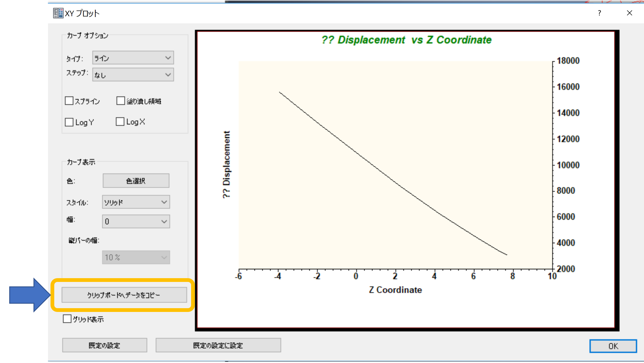The height and width of the screenshot is (363, 644).
Task: Expand the ステップ dropdown showing なし
Action: (x=133, y=75)
